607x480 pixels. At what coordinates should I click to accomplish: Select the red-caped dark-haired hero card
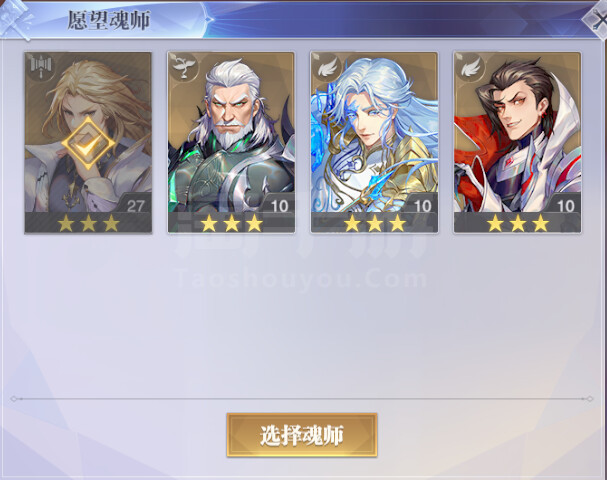click(518, 142)
